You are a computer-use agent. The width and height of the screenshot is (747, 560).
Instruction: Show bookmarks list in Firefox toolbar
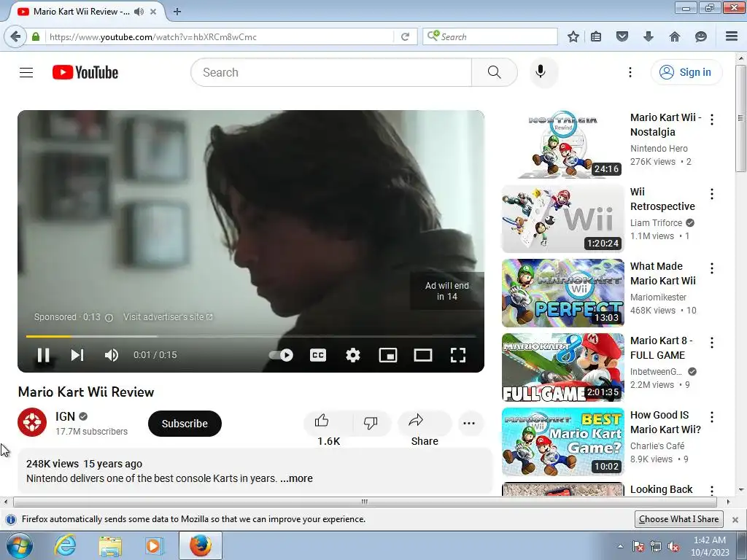(596, 36)
